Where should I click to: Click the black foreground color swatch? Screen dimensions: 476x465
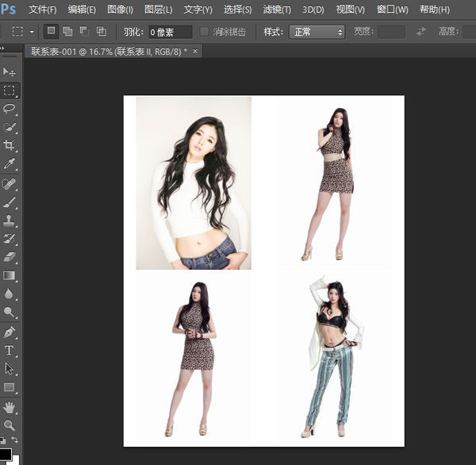click(x=6, y=455)
